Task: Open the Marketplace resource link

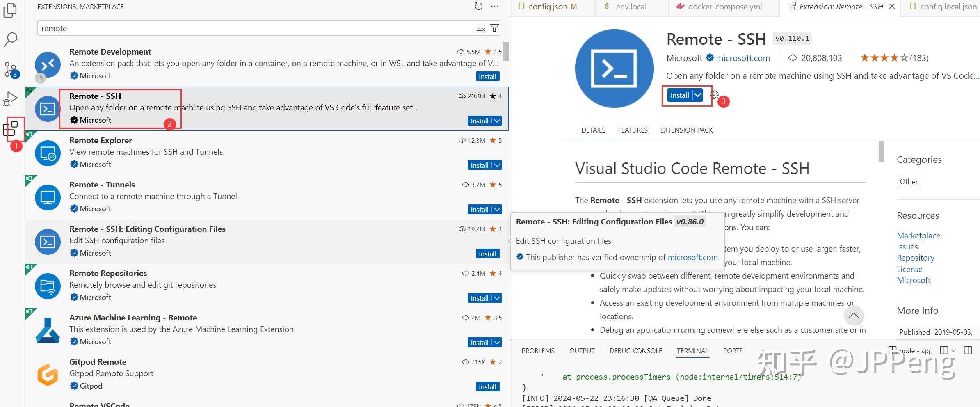Action: coord(918,236)
